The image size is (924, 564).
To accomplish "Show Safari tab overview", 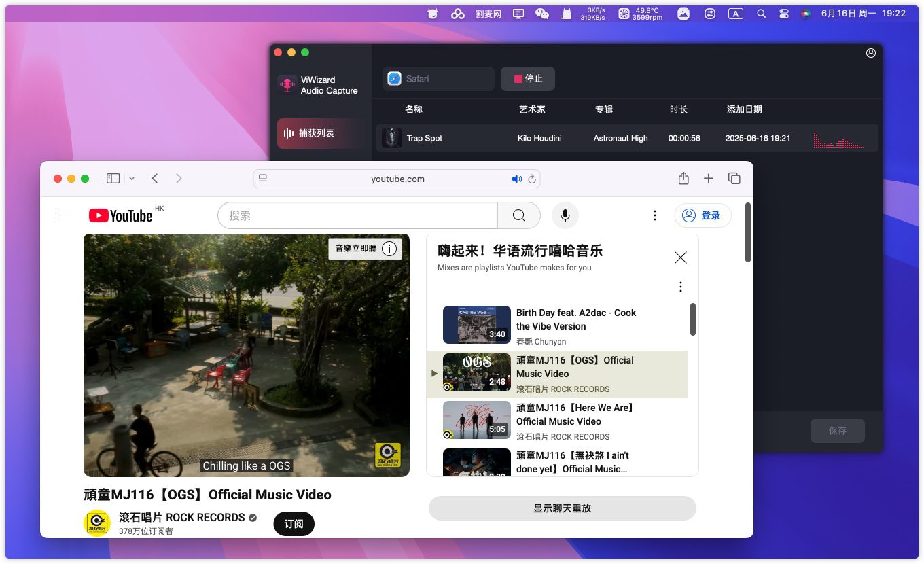I will 734,178.
